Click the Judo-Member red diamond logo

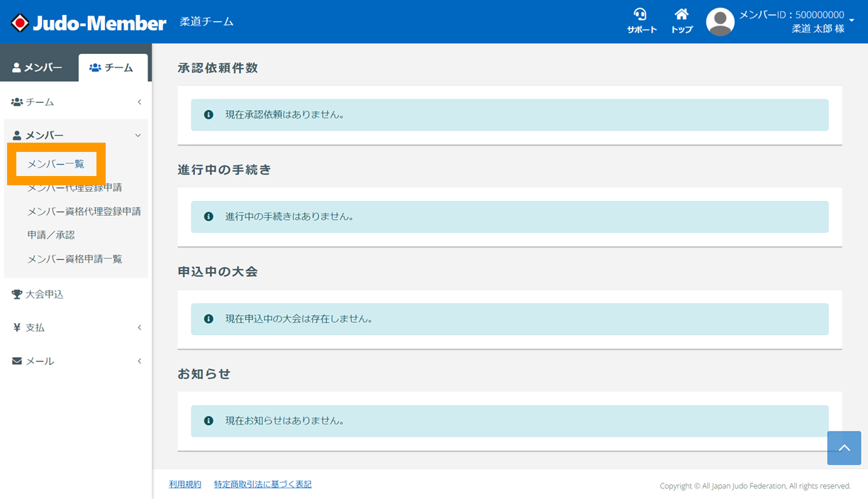click(x=20, y=23)
